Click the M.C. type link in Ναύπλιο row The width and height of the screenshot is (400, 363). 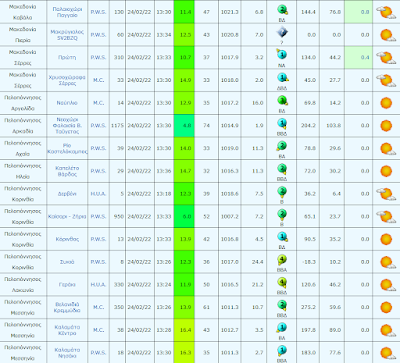click(98, 103)
